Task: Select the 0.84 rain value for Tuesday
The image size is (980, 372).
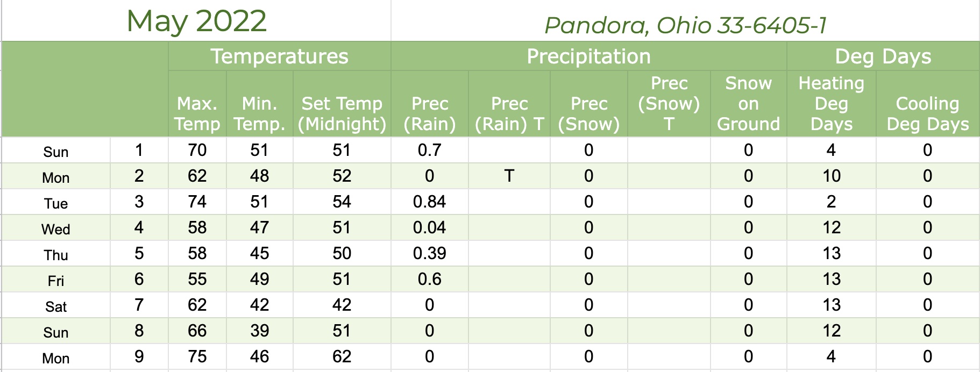Action: pyautogui.click(x=430, y=202)
